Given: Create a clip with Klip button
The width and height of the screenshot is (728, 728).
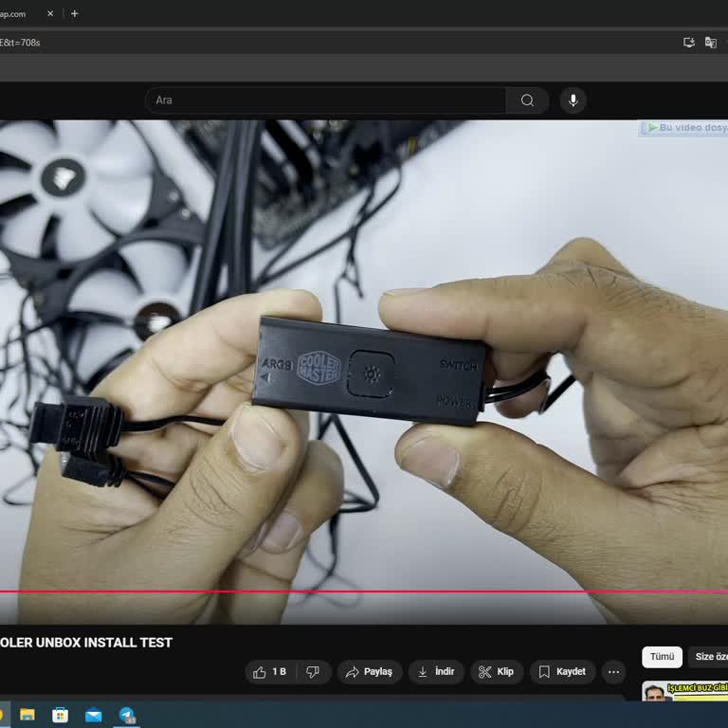Looking at the screenshot, I should pyautogui.click(x=497, y=672).
